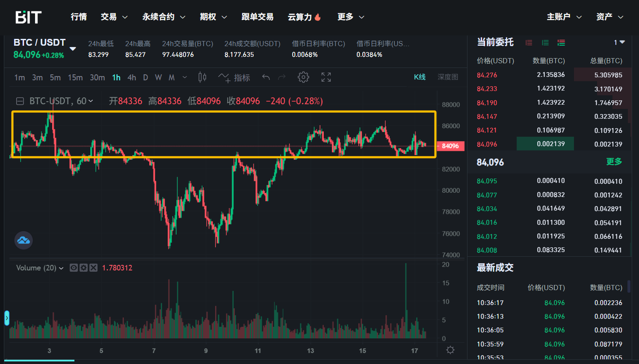Remove the Volume indicator
Viewport: 639px width, 364px height.
pos(93,268)
